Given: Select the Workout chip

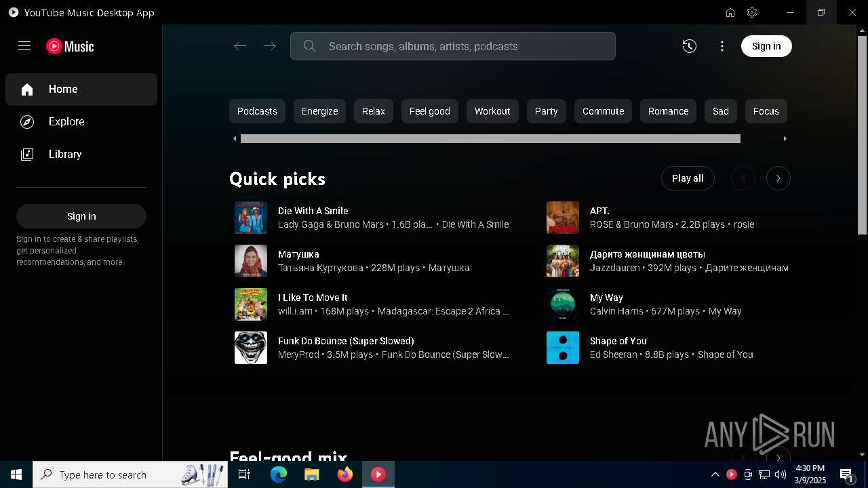Looking at the screenshot, I should tap(492, 111).
